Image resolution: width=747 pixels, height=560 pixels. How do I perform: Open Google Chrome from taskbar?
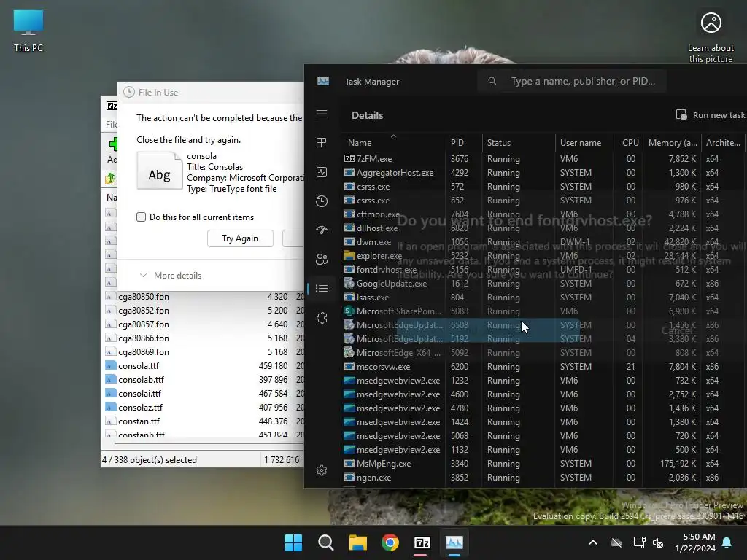pyautogui.click(x=390, y=542)
